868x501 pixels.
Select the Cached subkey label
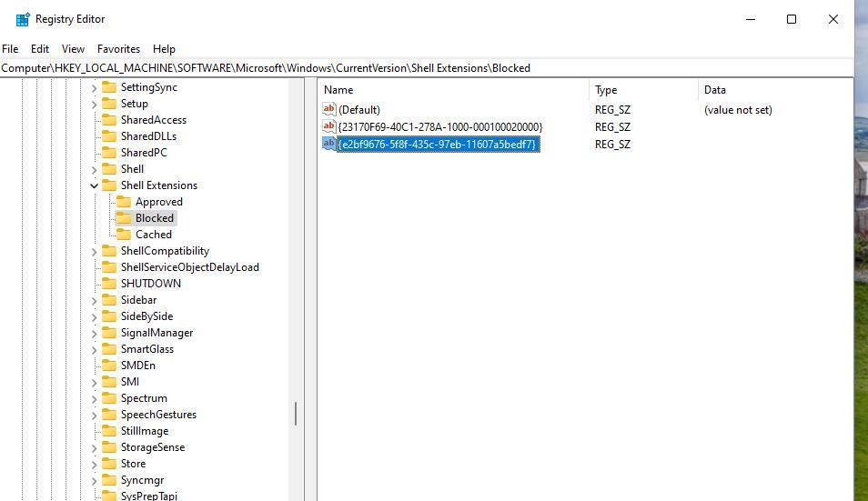click(154, 235)
